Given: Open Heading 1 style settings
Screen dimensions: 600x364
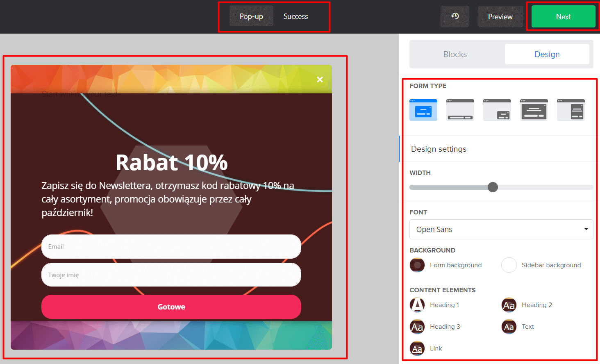Looking at the screenshot, I should (417, 305).
